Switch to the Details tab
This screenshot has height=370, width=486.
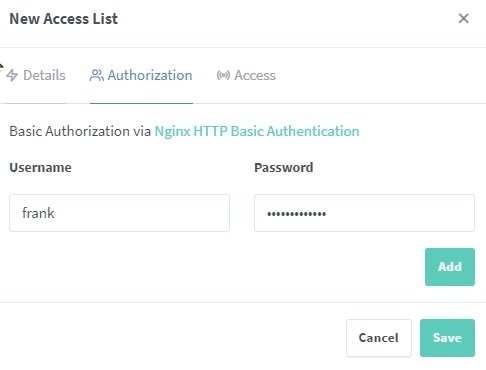[36, 75]
